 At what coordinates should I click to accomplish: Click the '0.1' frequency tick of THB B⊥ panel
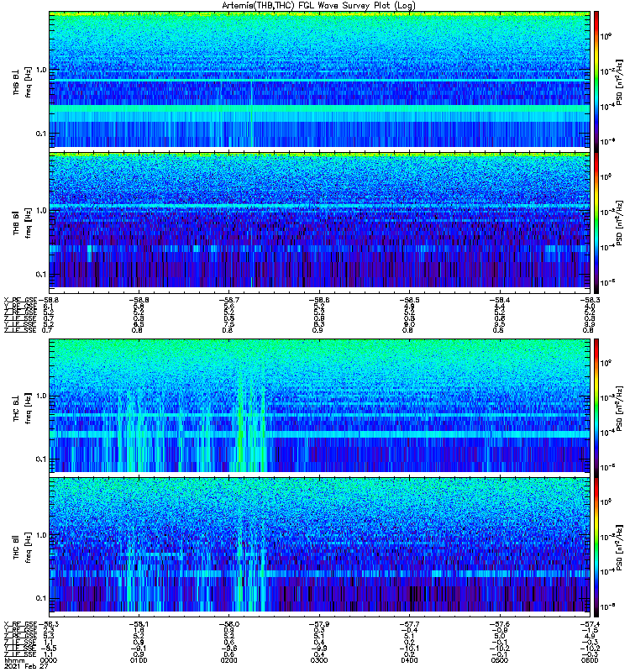coord(41,134)
